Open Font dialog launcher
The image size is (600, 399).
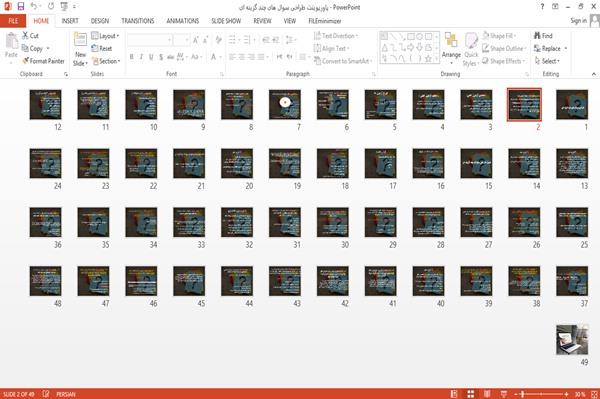(x=221, y=74)
